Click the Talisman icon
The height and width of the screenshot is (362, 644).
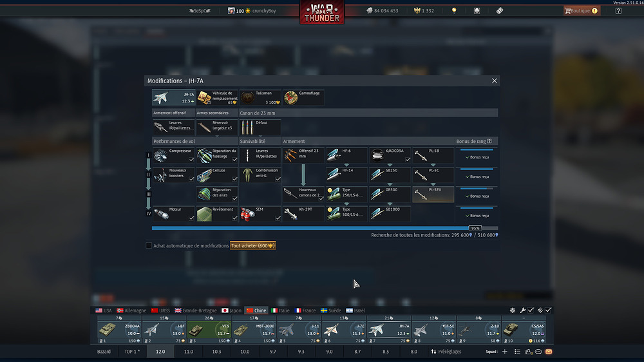coord(248,97)
